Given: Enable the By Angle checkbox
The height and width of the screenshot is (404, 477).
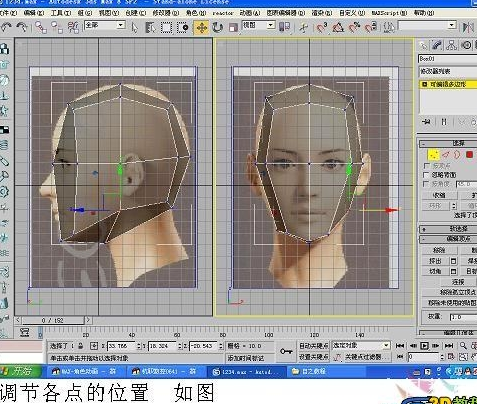Looking at the screenshot, I should [x=426, y=184].
